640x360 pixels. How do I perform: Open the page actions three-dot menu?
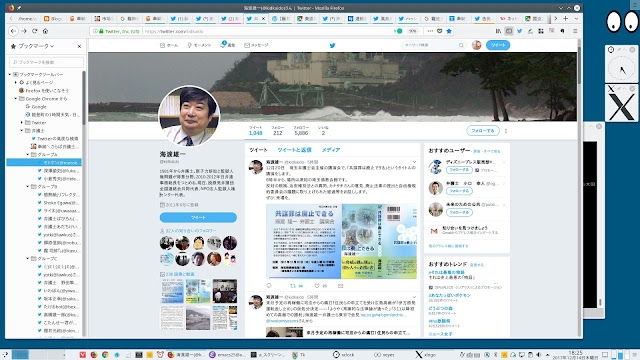click(x=430, y=31)
